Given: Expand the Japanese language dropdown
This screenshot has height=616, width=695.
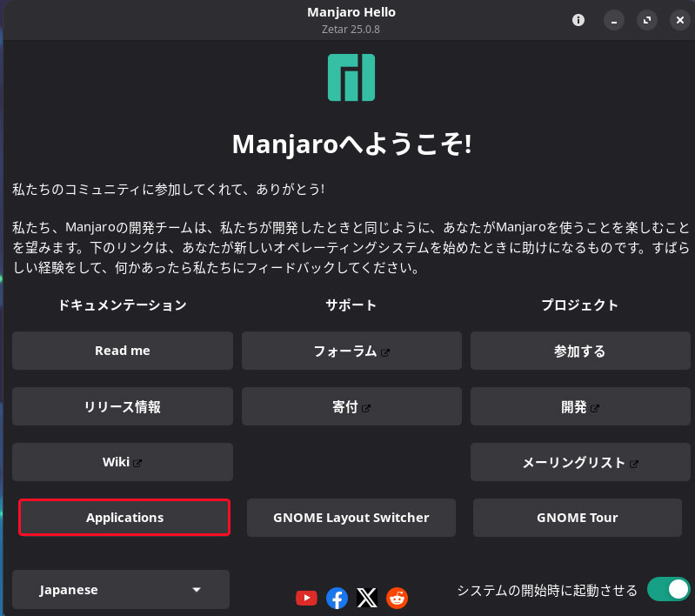Looking at the screenshot, I should (121, 589).
